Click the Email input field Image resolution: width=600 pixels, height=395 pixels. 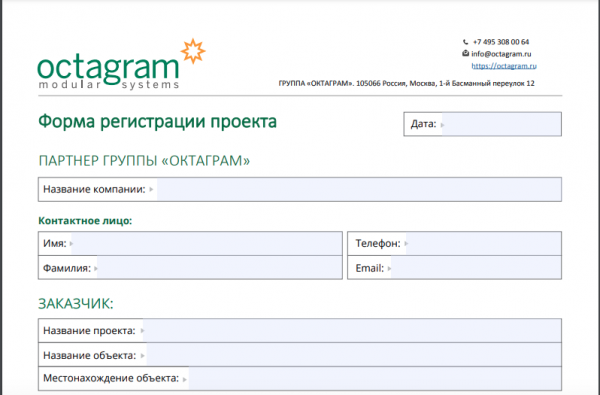[476, 268]
